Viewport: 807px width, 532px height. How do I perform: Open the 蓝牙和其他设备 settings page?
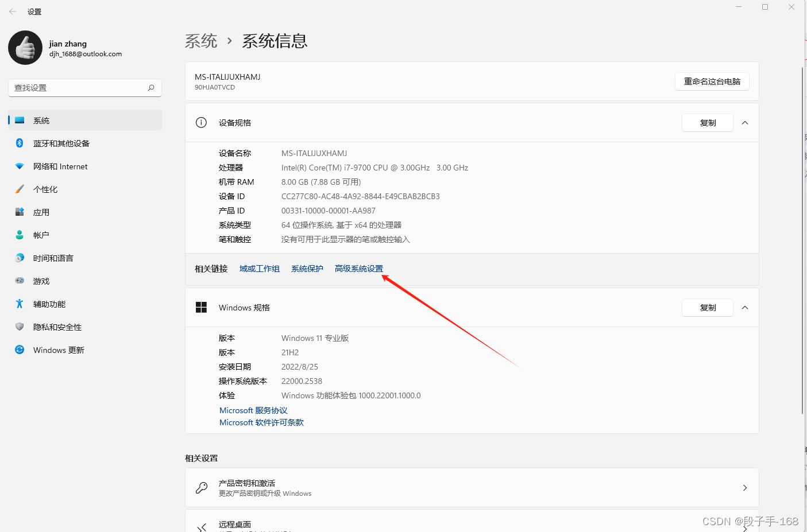[x=85, y=143]
